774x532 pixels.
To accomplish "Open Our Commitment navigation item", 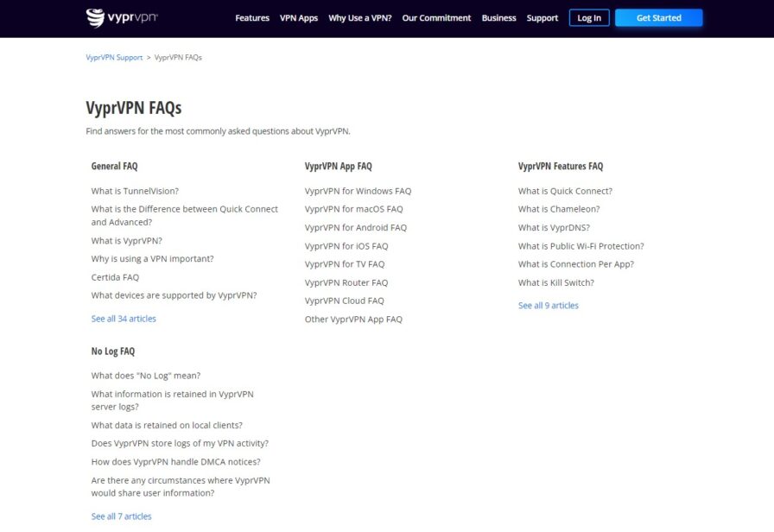I will 436,18.
